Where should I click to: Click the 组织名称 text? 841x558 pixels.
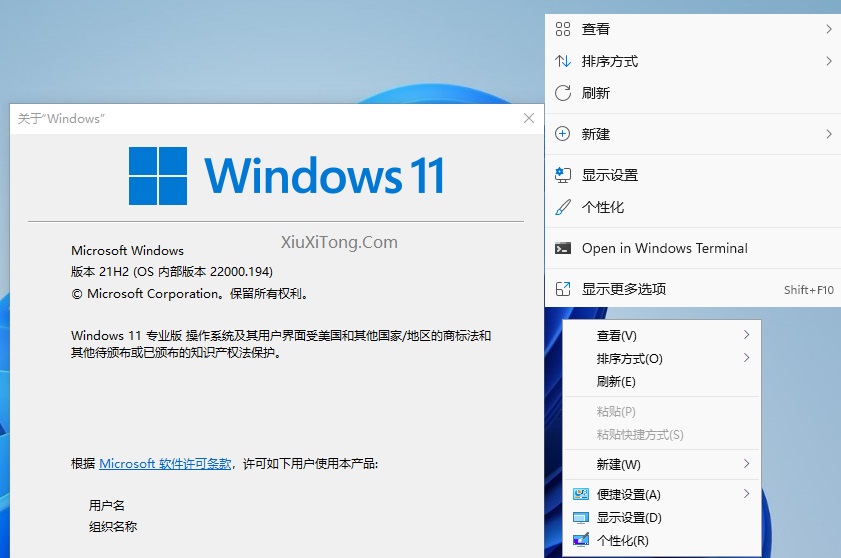point(113,526)
